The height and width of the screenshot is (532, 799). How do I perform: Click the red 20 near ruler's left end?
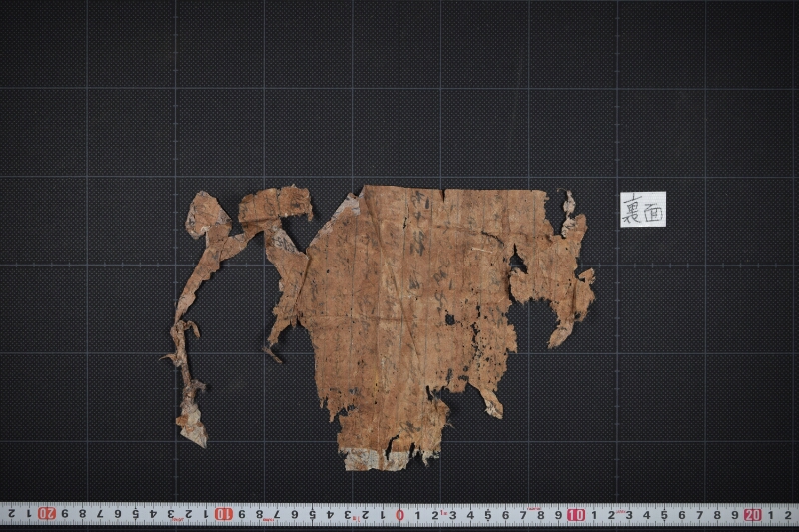tap(47, 513)
